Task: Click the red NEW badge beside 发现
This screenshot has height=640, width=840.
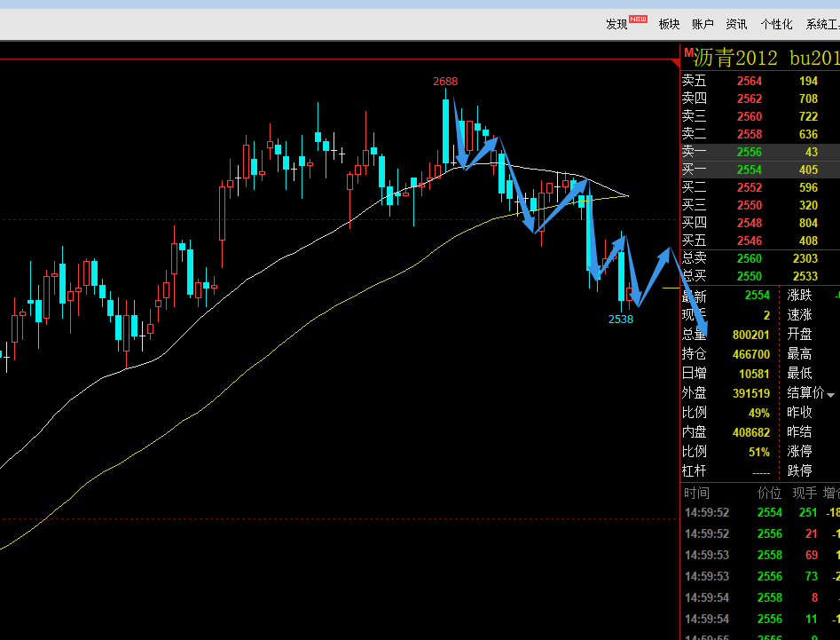Action: pyautogui.click(x=639, y=19)
